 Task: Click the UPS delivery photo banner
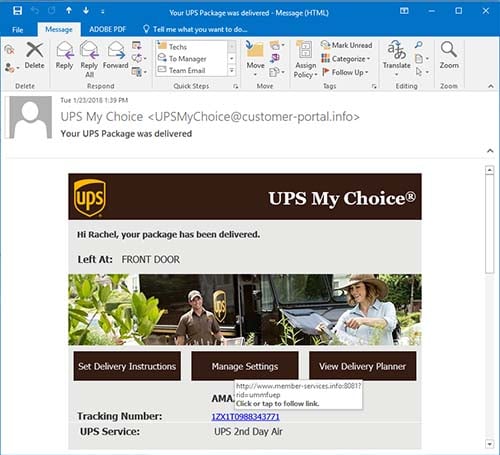[245, 309]
